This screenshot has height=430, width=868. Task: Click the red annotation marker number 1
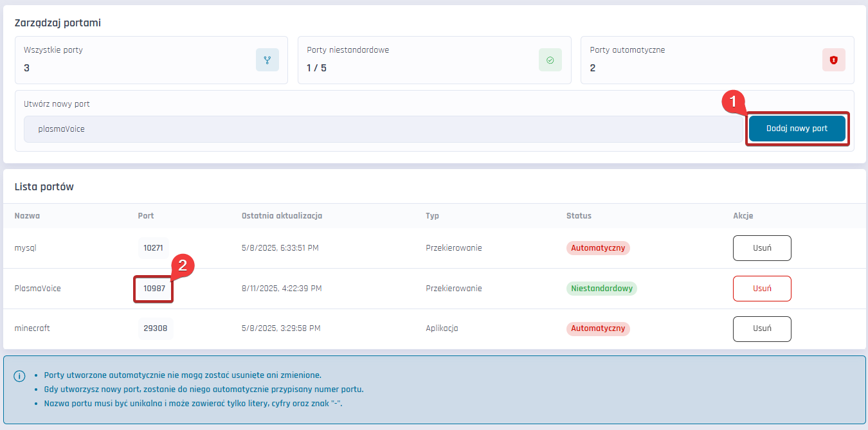(x=733, y=102)
